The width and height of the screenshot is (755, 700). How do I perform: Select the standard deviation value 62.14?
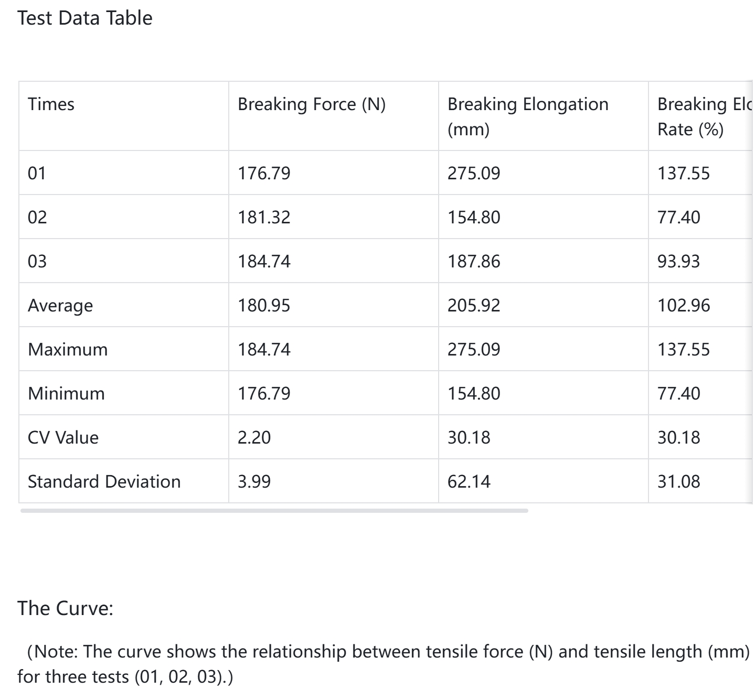469,481
